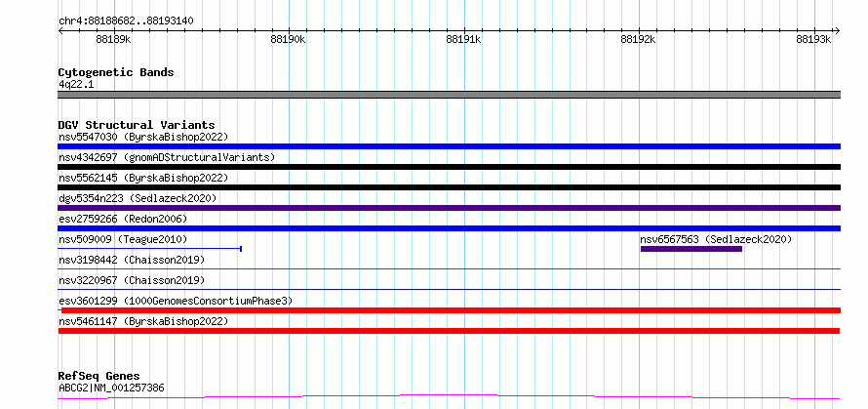Click the blue esv2759266 variant bar

(x=449, y=228)
